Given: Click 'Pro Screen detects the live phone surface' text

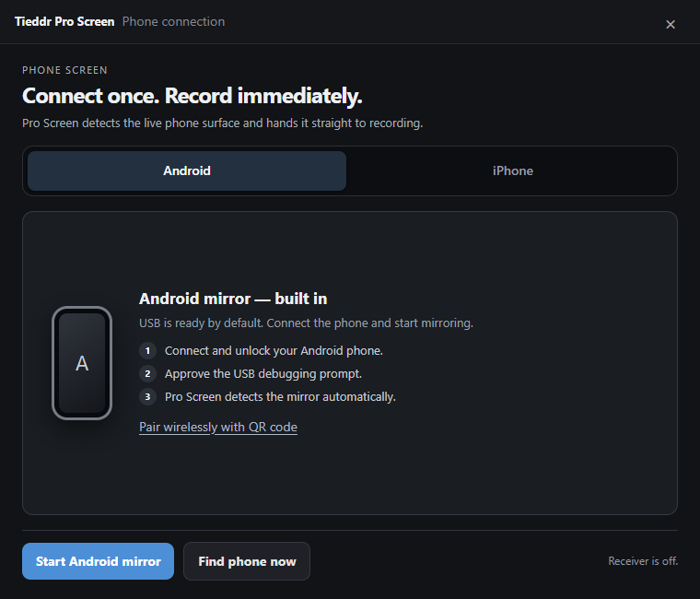Looking at the screenshot, I should (x=222, y=123).
